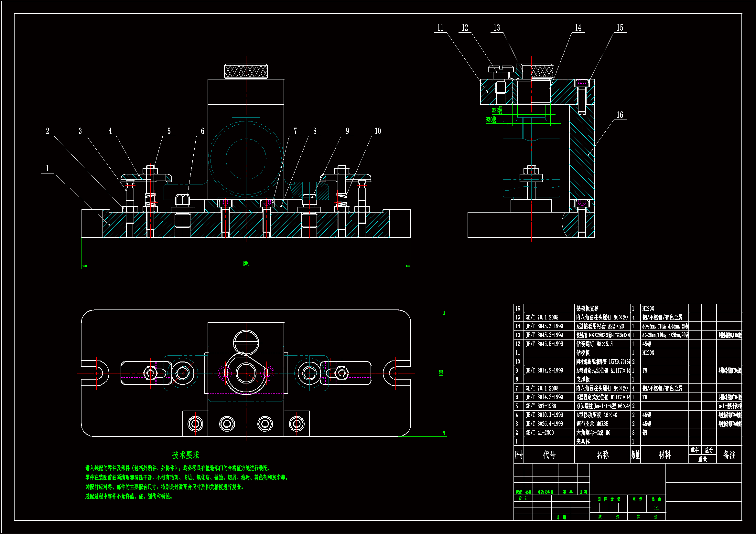Select the 夹具体 row 1 name cell
Screen dimensions: 756x534
point(583,442)
